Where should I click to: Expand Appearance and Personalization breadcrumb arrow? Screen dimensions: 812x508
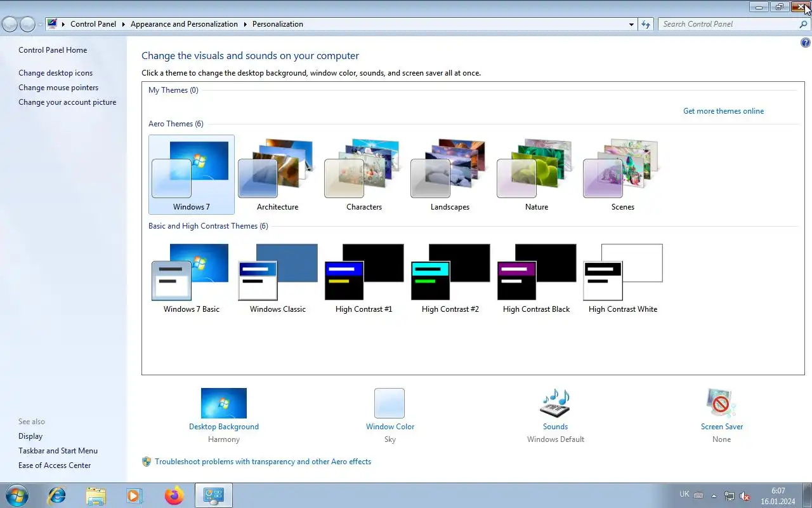[246, 24]
